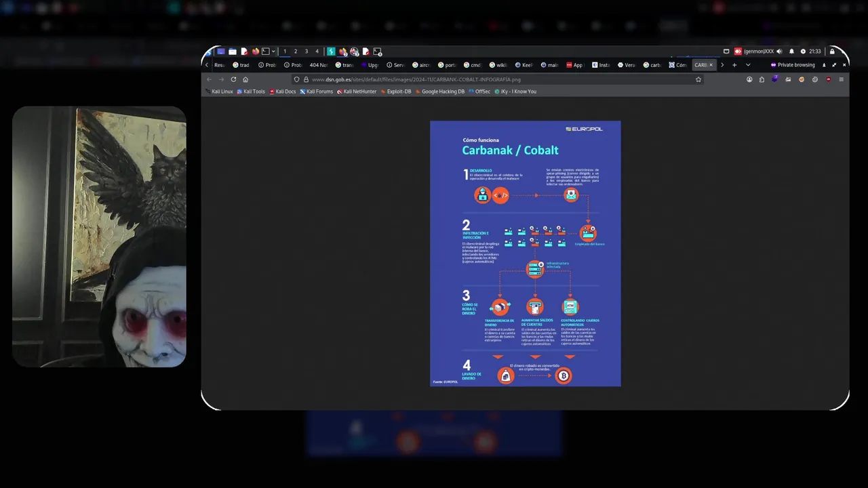Open the iKy - I Know You bookmark

click(515, 91)
